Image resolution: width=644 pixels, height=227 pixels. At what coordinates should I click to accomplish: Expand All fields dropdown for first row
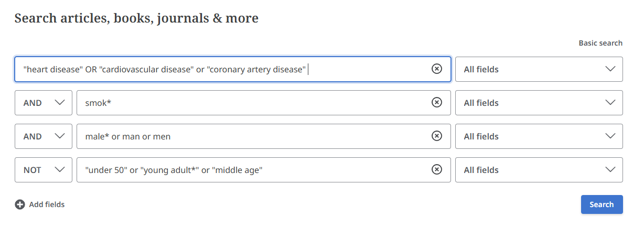click(x=539, y=69)
